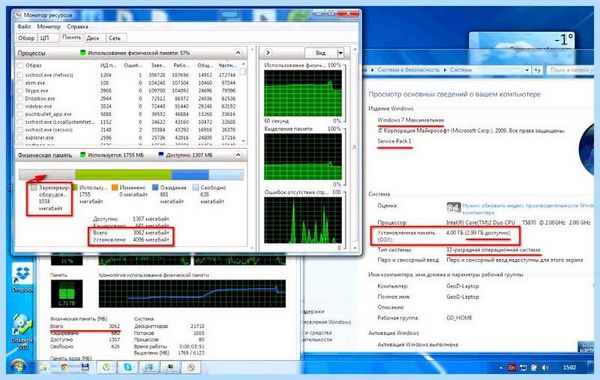
Task: Check the sidebar.exe process checkbox
Action: click(20, 106)
